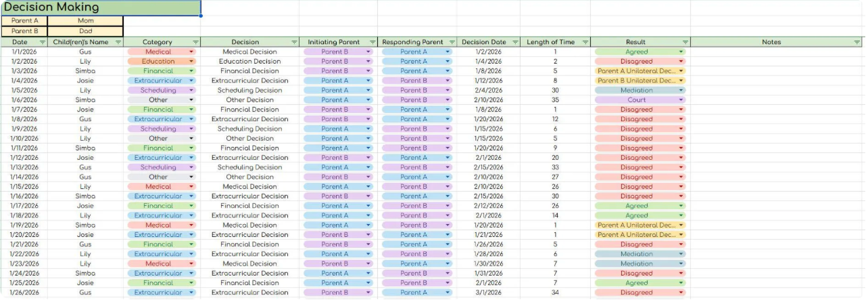This screenshot has height=302, width=868.
Task: Select the empty Notes cell in the 1/1/2026 row
Action: point(777,52)
